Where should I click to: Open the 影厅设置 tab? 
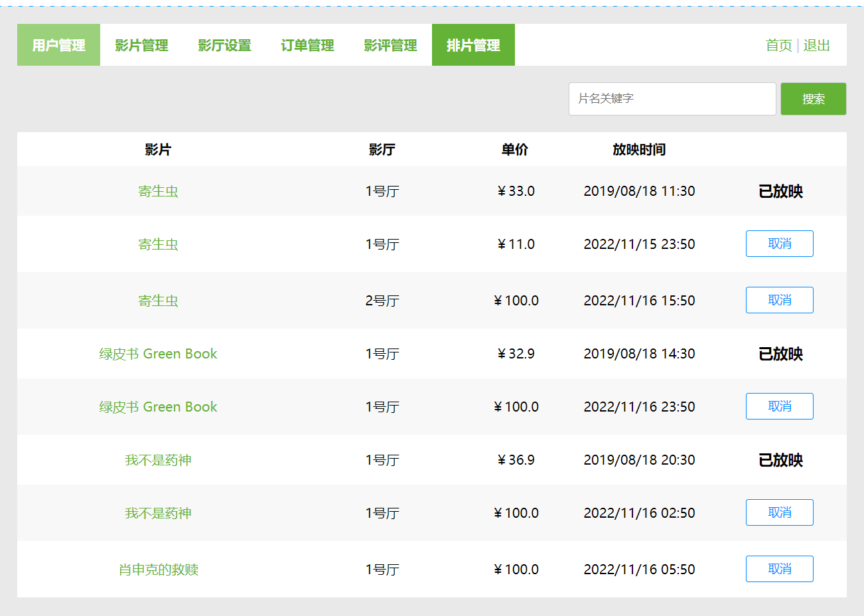224,45
